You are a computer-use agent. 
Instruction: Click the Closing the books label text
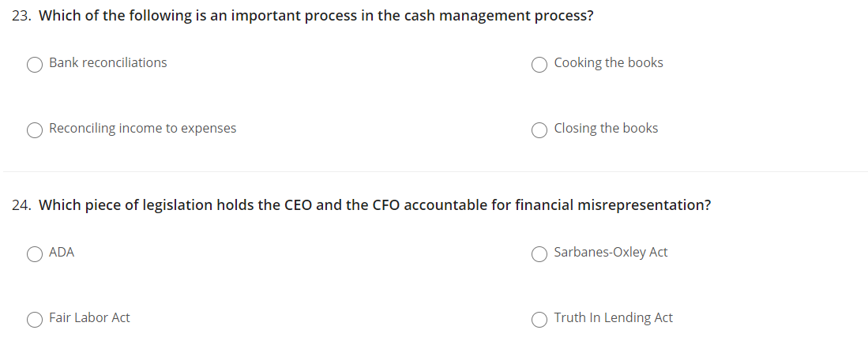click(x=606, y=129)
